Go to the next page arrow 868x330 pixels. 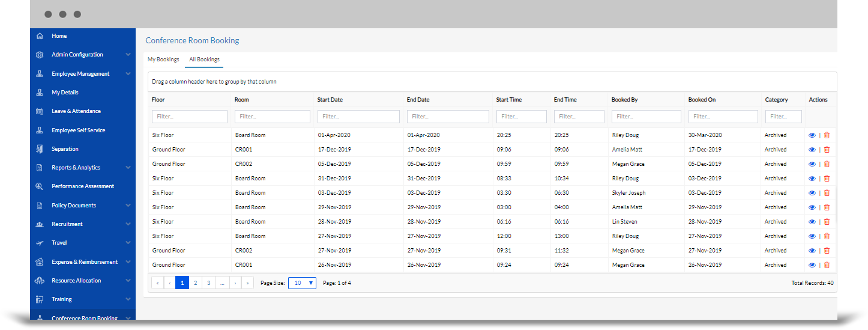[235, 283]
